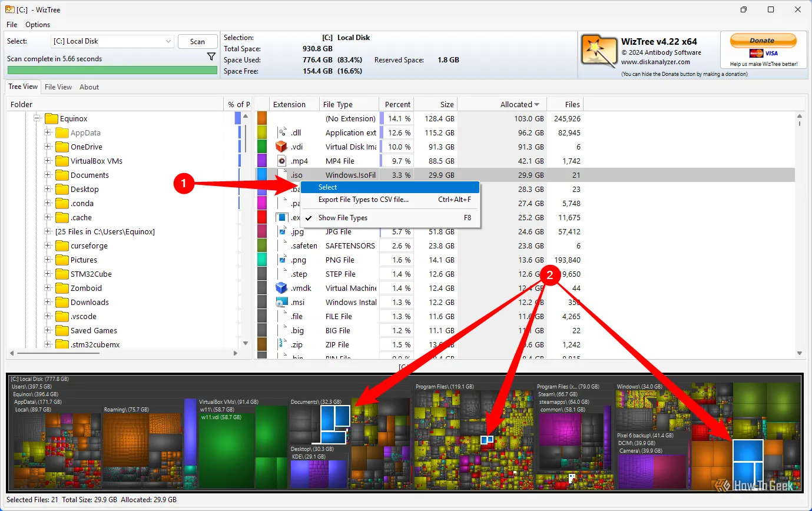Click the .msi installer icon
812x511 pixels.
[281, 302]
